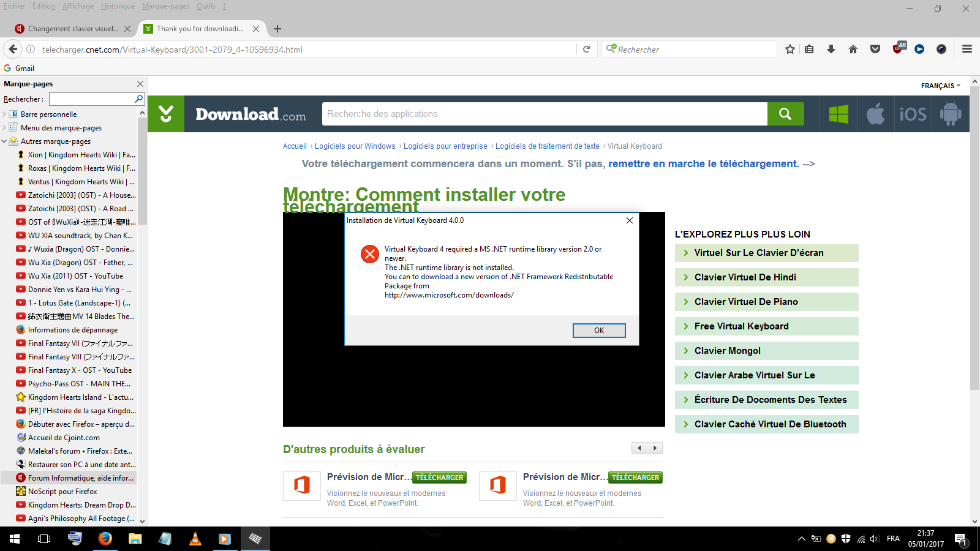Click the address bar URL field
This screenshot has width=980, height=551.
pyautogui.click(x=308, y=50)
